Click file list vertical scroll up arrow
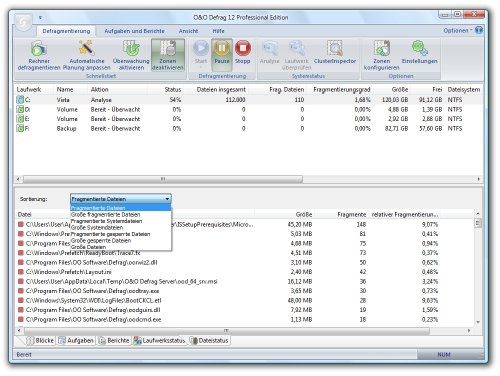The width and height of the screenshot is (500, 376). [x=478, y=213]
